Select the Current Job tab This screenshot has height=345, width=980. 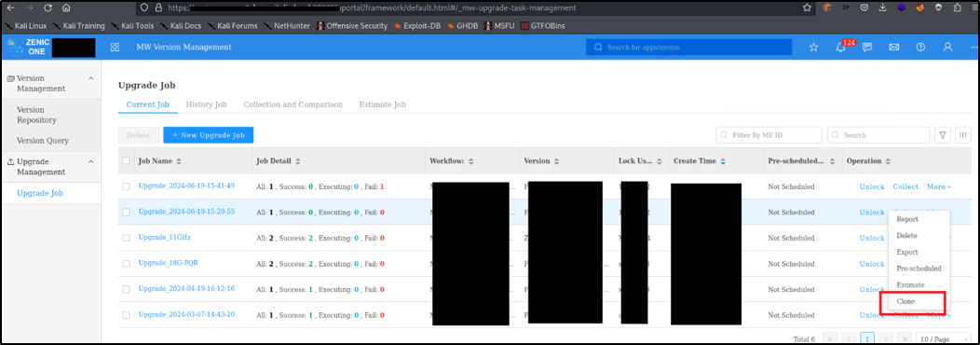point(147,104)
